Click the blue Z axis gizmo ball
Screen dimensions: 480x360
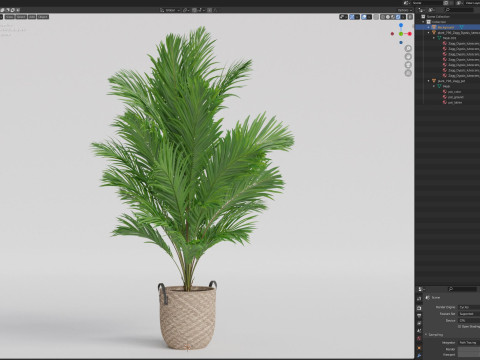pos(401,25)
